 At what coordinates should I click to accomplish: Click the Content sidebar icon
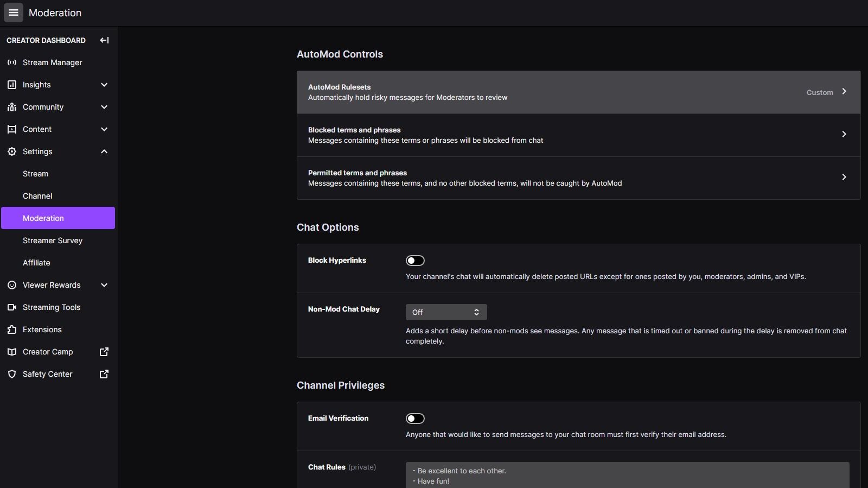pos(12,129)
